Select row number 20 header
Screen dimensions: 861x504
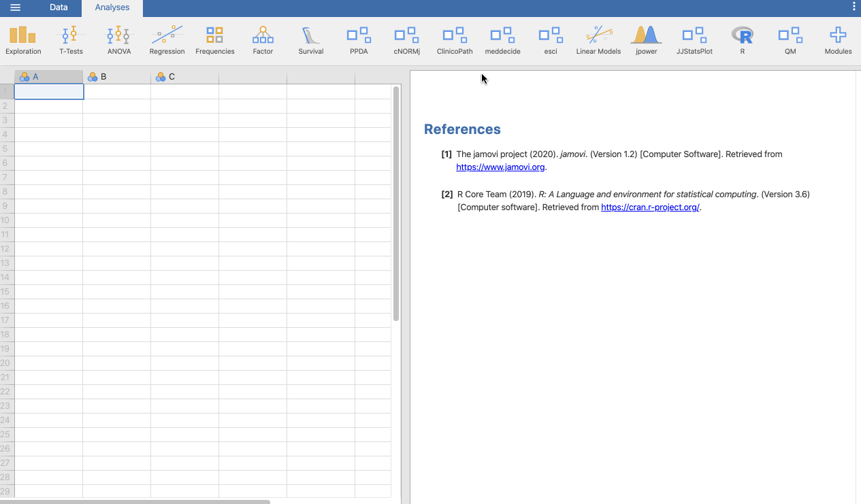[x=7, y=363]
